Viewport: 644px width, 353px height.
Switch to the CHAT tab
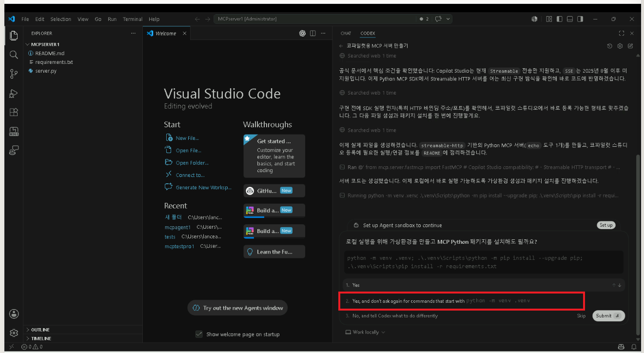346,33
